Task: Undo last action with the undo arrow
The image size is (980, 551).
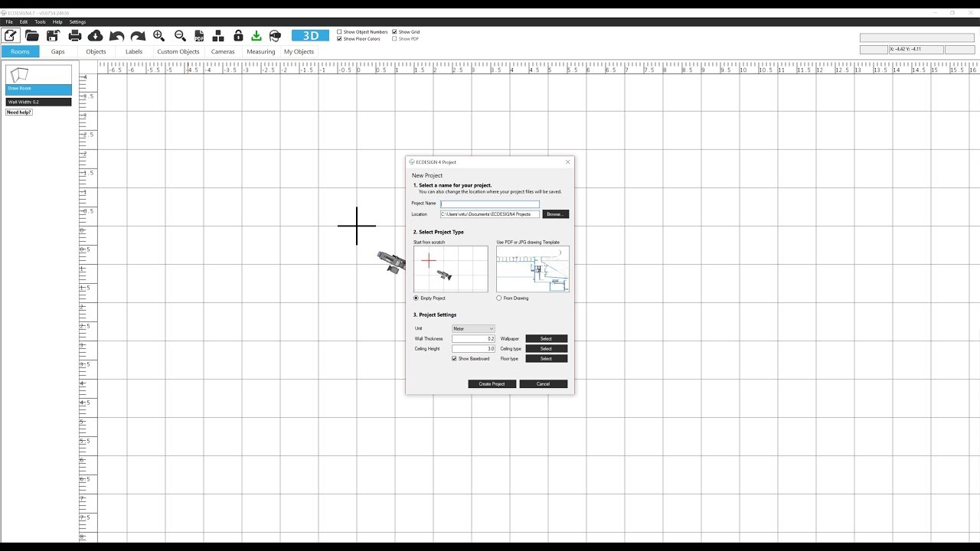Action: point(116,36)
